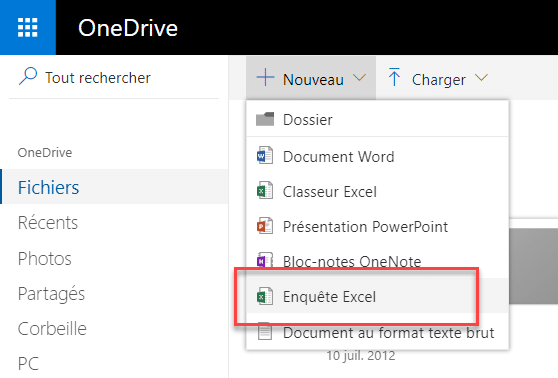This screenshot has width=558, height=378.
Task: Select Enquête Excel in the menu
Action: (378, 296)
